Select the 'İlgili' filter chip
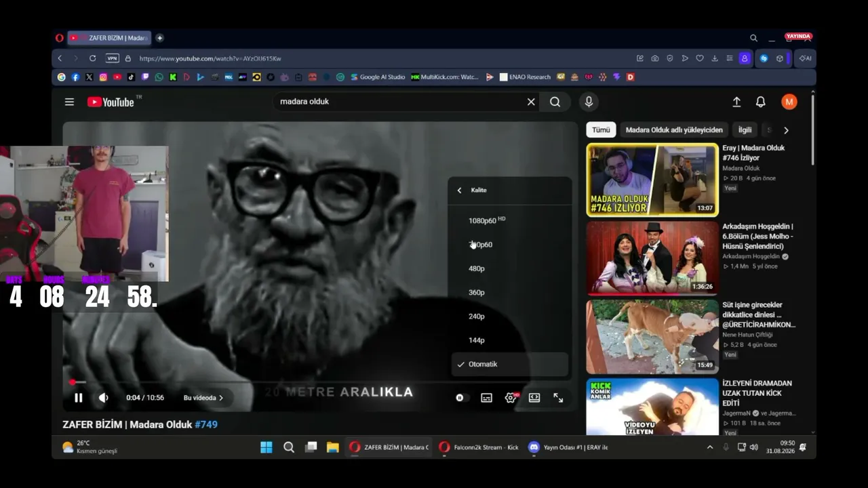Viewport: 868px width, 488px height. [x=745, y=130]
